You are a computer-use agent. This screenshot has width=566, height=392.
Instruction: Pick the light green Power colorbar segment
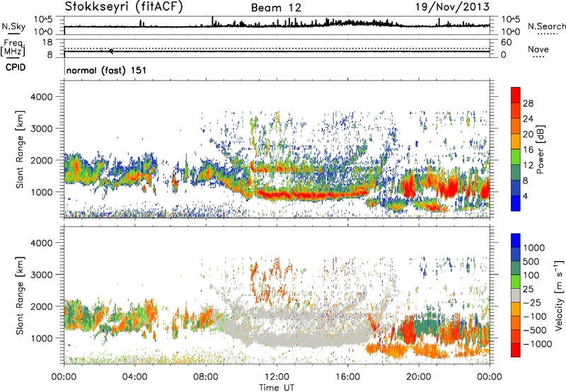click(516, 157)
